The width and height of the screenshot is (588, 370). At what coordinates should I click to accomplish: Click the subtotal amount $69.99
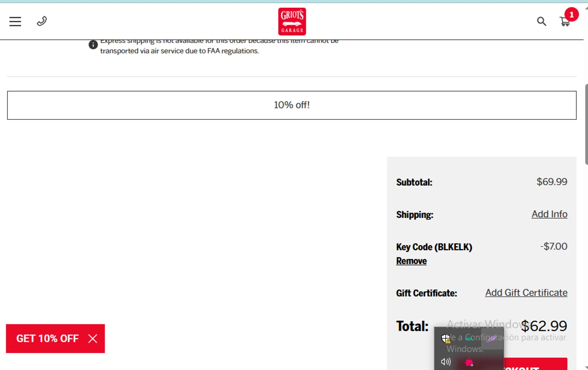[552, 182]
